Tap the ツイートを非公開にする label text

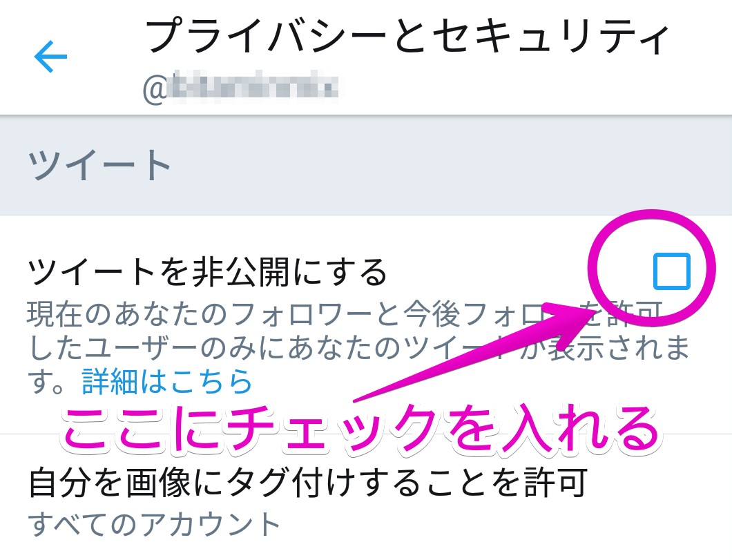pyautogui.click(x=208, y=272)
